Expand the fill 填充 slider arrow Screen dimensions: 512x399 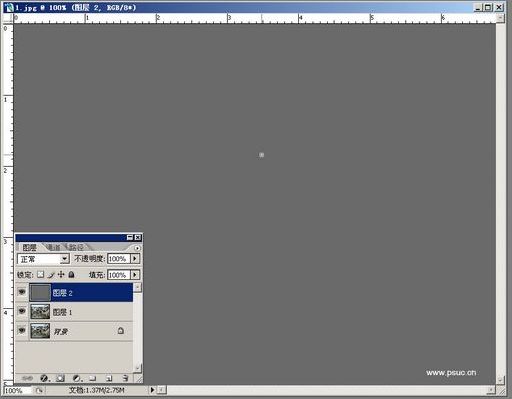[x=135, y=275]
